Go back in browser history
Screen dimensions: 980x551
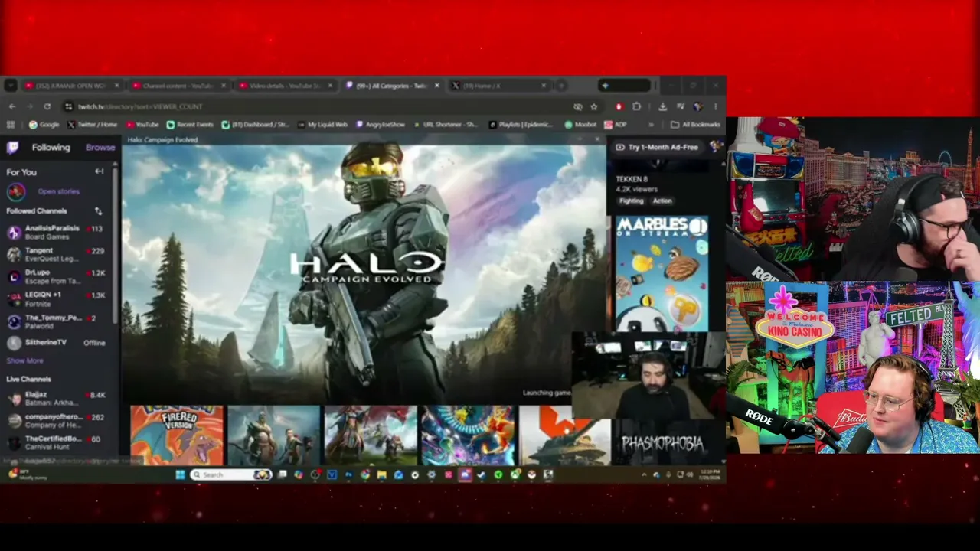click(11, 106)
